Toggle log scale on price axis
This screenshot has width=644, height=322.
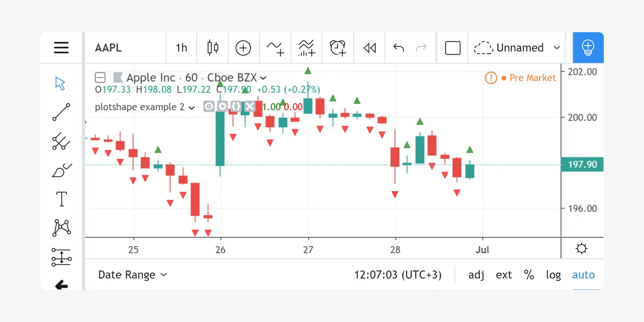click(553, 275)
